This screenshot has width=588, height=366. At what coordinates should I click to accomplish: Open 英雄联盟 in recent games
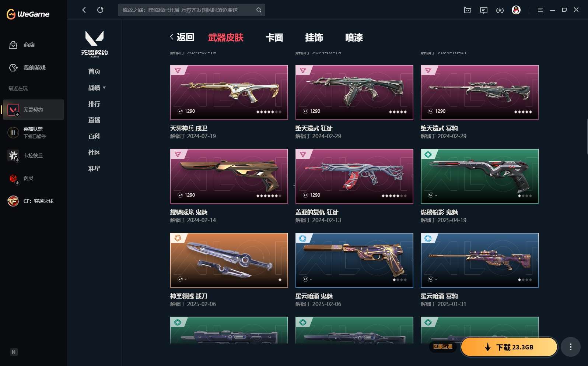coord(34,133)
